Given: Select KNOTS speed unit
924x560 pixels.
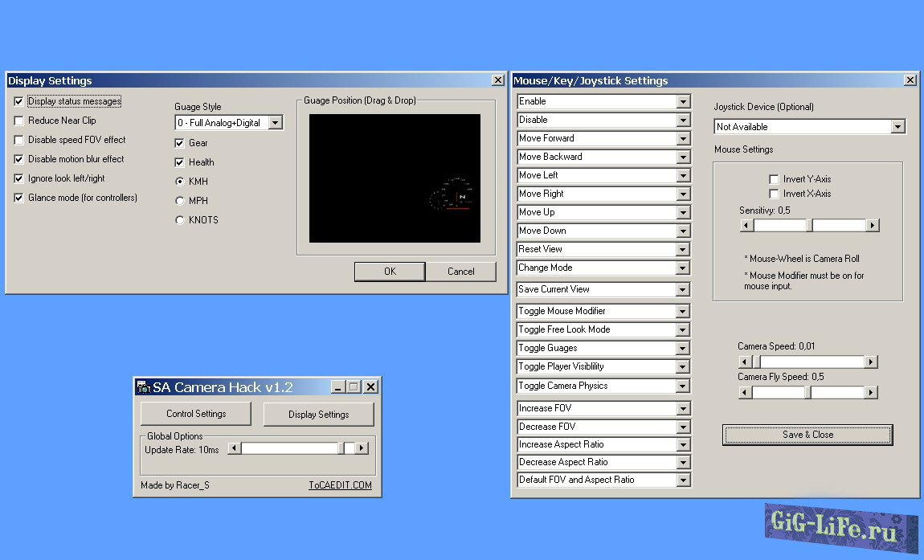Looking at the screenshot, I should [179, 219].
